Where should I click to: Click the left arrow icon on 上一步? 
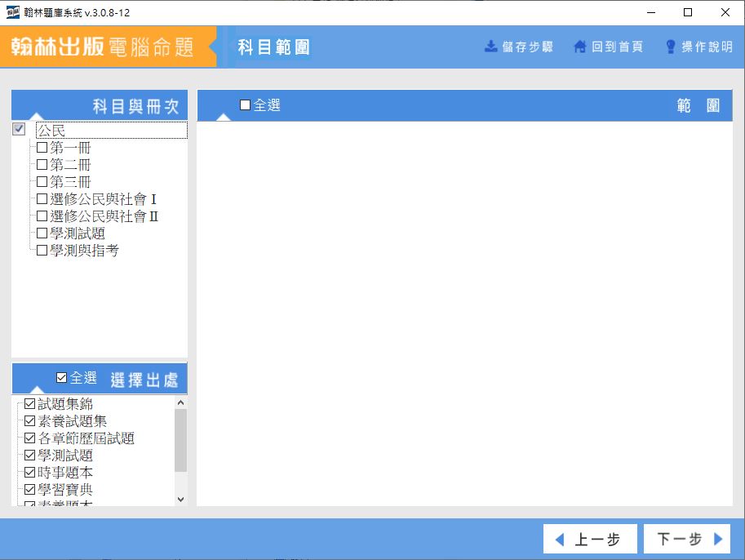pyautogui.click(x=560, y=540)
